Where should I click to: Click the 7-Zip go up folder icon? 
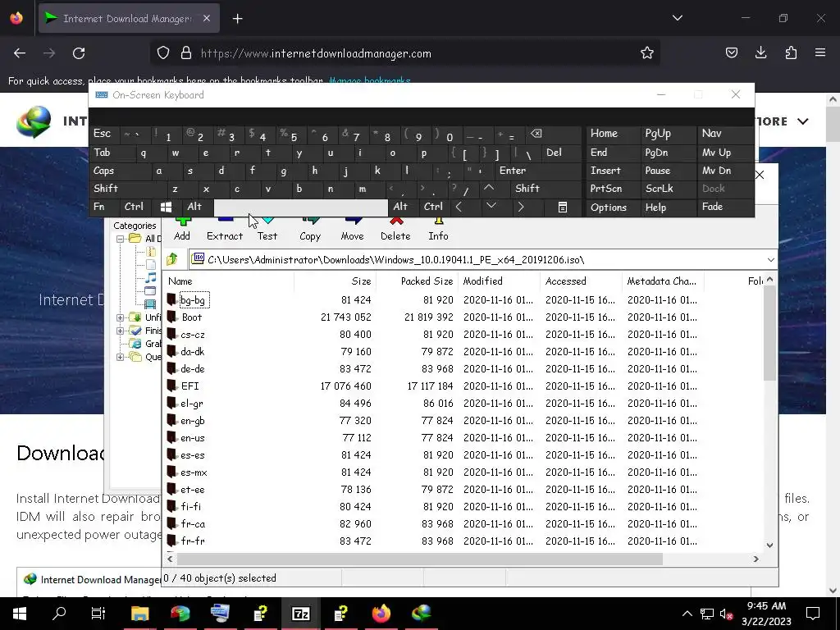pyautogui.click(x=172, y=260)
